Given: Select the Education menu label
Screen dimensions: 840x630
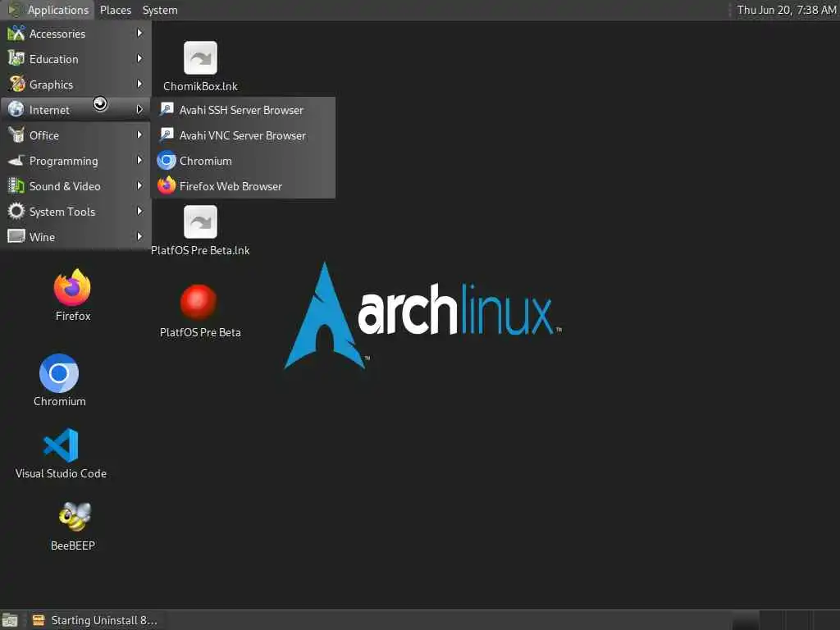Looking at the screenshot, I should tap(53, 59).
